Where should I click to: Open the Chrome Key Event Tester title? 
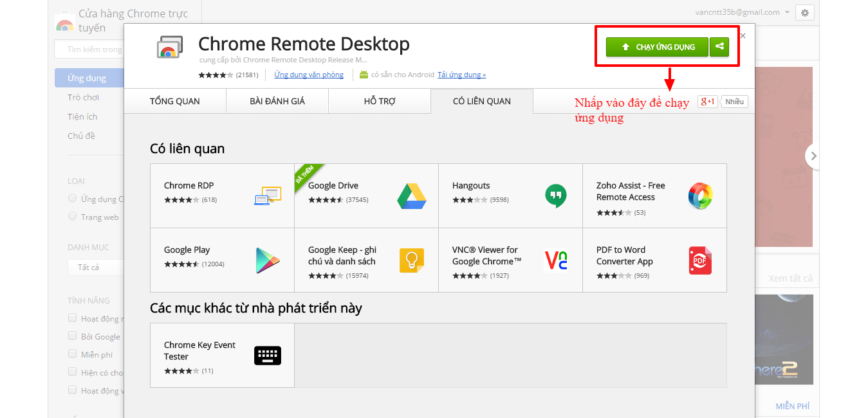[200, 350]
